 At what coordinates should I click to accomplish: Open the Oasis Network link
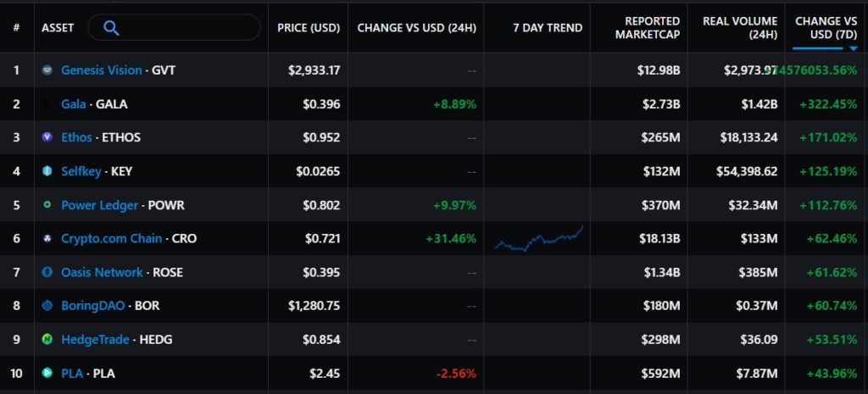[x=102, y=272]
